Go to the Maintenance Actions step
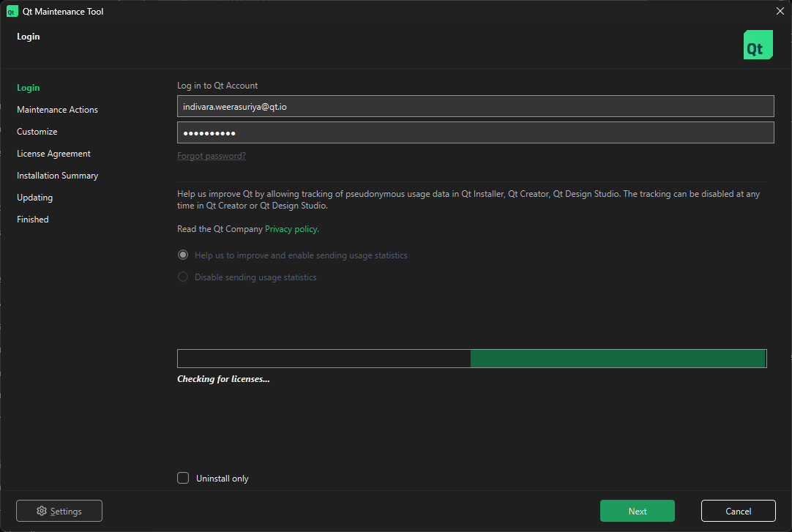 (58, 110)
